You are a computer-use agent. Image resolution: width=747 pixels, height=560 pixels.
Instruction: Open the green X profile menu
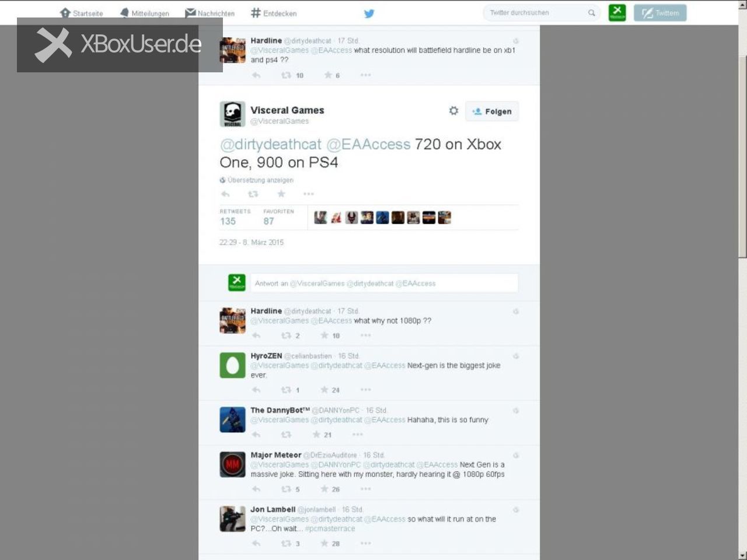pos(617,12)
